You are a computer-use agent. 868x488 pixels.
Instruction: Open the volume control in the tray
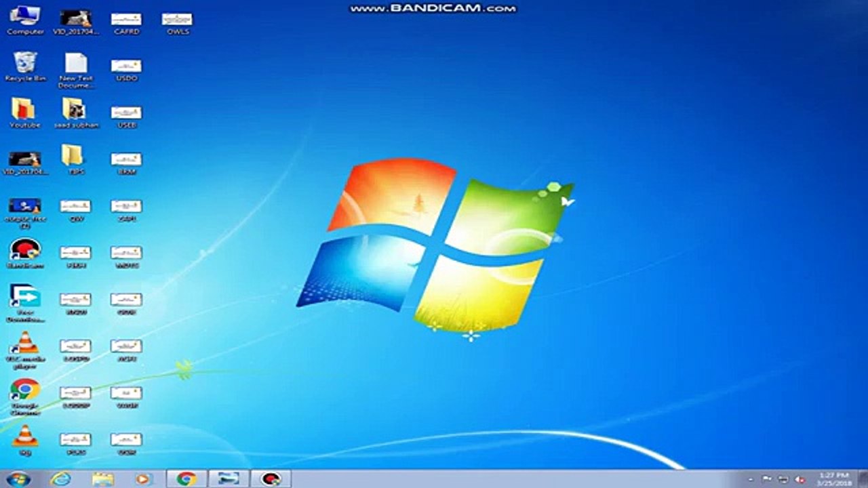(x=800, y=479)
